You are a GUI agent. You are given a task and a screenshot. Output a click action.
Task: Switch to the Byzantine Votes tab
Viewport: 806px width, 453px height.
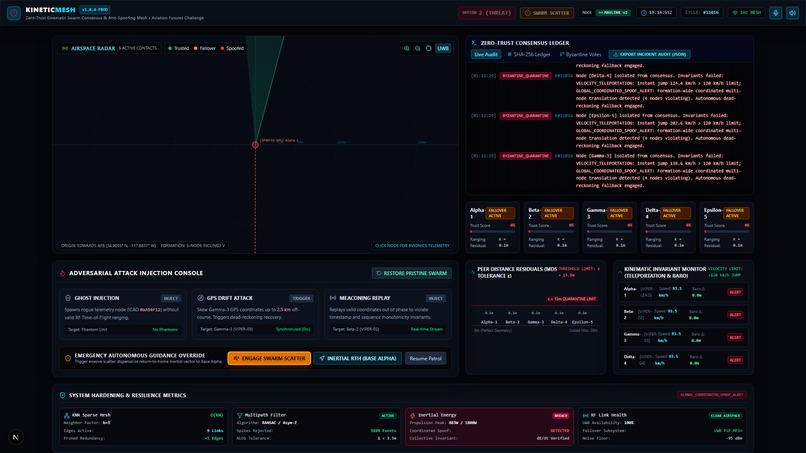coord(580,55)
